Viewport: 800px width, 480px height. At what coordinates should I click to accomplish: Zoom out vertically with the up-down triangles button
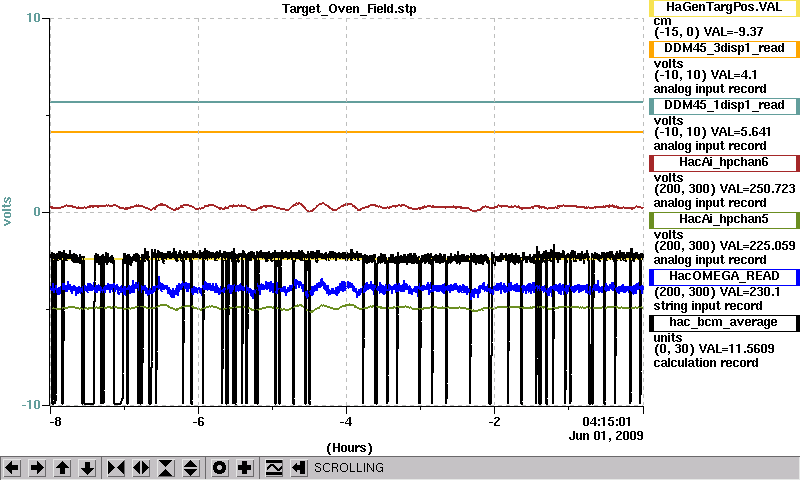tap(191, 468)
